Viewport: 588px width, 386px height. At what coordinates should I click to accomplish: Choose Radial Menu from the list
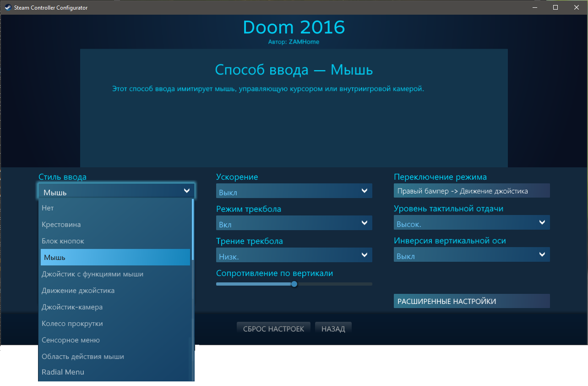pyautogui.click(x=115, y=372)
